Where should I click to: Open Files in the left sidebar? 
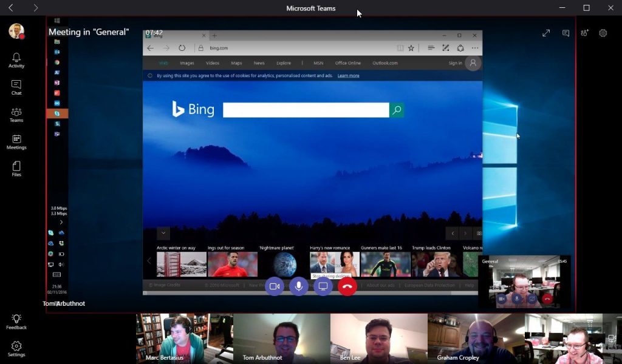click(x=16, y=169)
